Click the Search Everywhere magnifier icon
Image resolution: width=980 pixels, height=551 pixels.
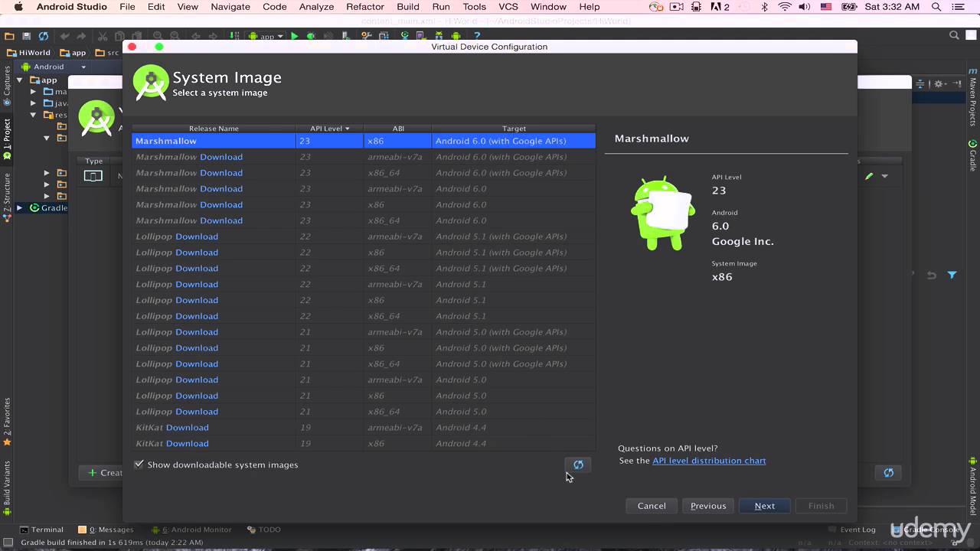[954, 35]
